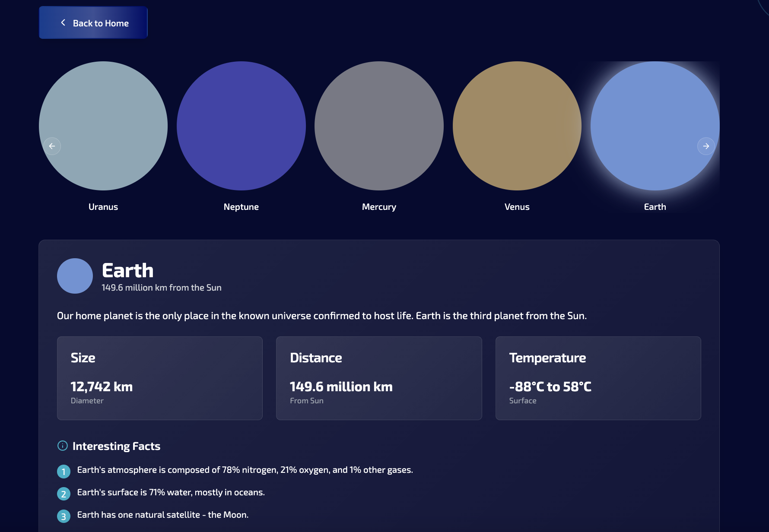Click the numbered badge 3 in Interesting Facts
The height and width of the screenshot is (532, 769).
coord(64,516)
